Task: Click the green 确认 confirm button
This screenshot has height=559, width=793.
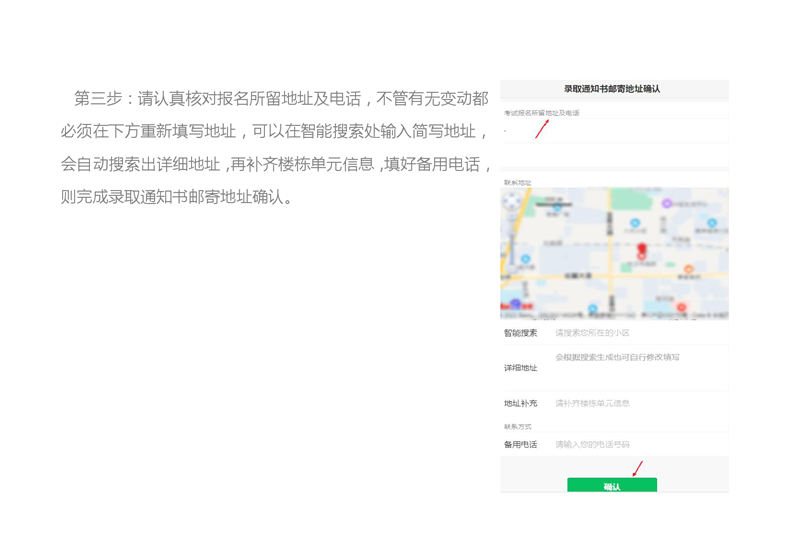Action: tap(612, 486)
